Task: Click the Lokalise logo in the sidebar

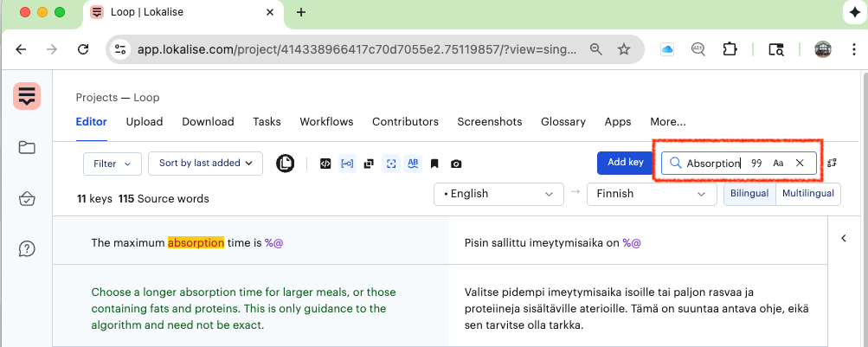Action: point(27,96)
